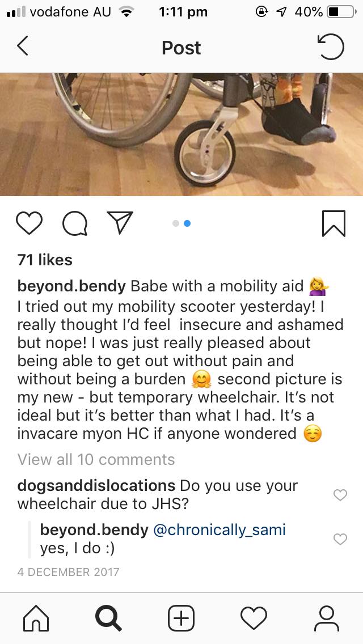This screenshot has width=363, height=644.
Task: Open the dogsanddislocations profile username
Action: click(x=96, y=486)
